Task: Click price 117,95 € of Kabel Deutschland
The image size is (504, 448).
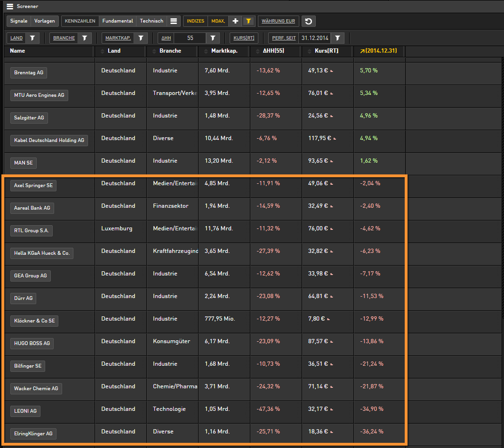Action: (x=320, y=138)
